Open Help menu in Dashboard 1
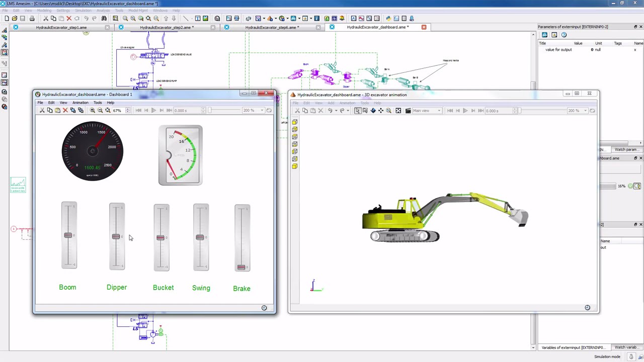 point(110,103)
